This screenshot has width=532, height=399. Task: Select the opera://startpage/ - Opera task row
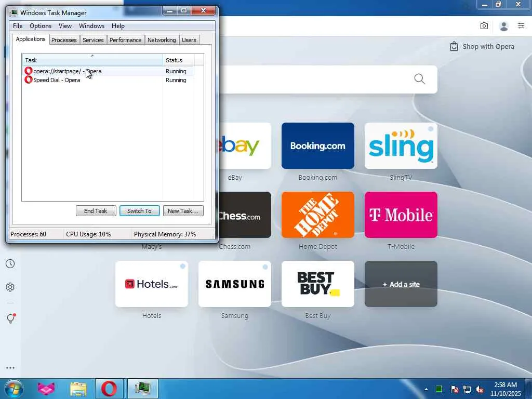pos(108,71)
